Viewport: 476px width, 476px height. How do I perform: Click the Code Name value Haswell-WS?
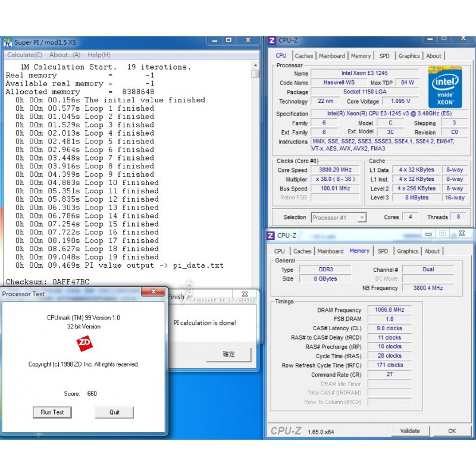[339, 83]
